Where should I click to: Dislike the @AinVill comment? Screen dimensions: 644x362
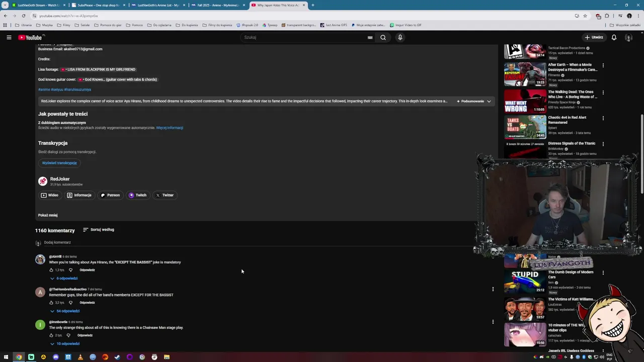[x=70, y=270]
